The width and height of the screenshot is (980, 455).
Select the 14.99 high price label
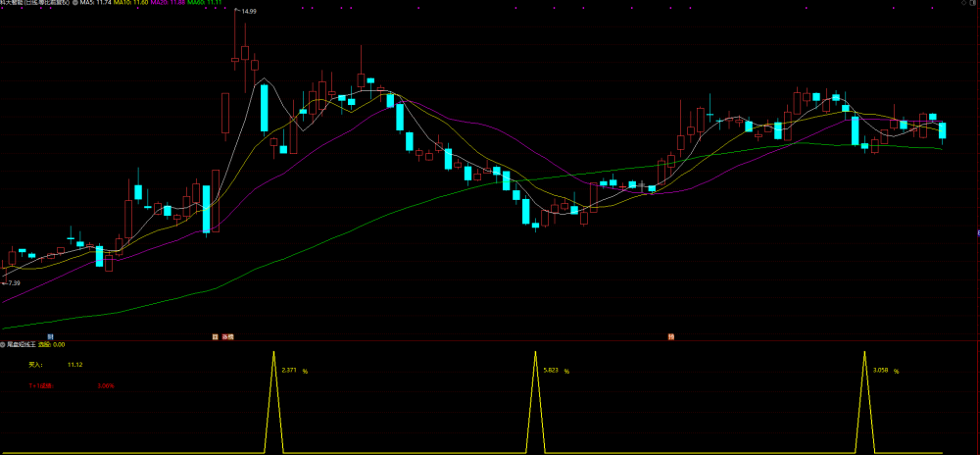(249, 11)
